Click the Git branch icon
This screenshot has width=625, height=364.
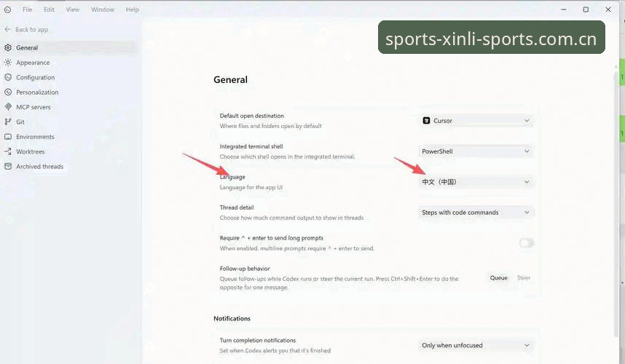click(8, 122)
